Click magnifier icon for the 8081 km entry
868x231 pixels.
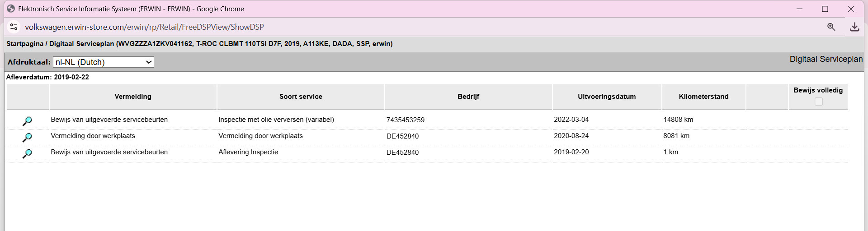27,137
